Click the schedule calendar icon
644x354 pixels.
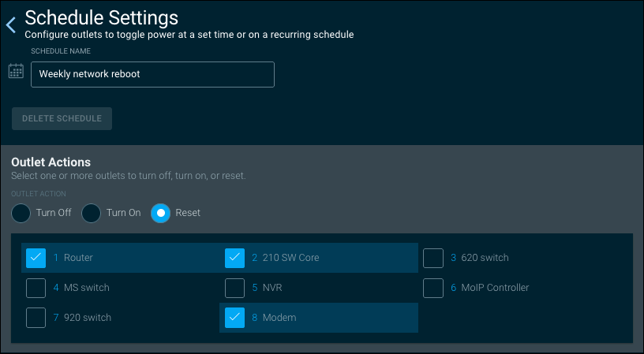tap(16, 72)
